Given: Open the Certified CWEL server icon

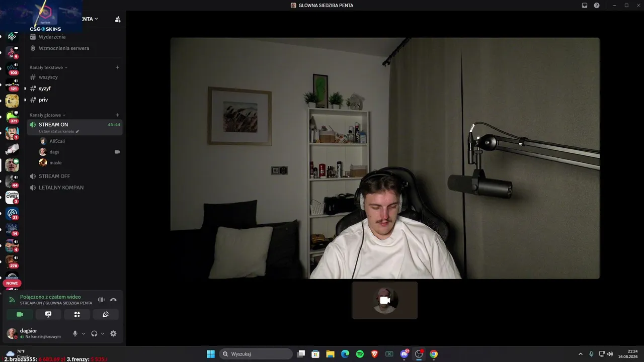Looking at the screenshot, I should pyautogui.click(x=12, y=198).
